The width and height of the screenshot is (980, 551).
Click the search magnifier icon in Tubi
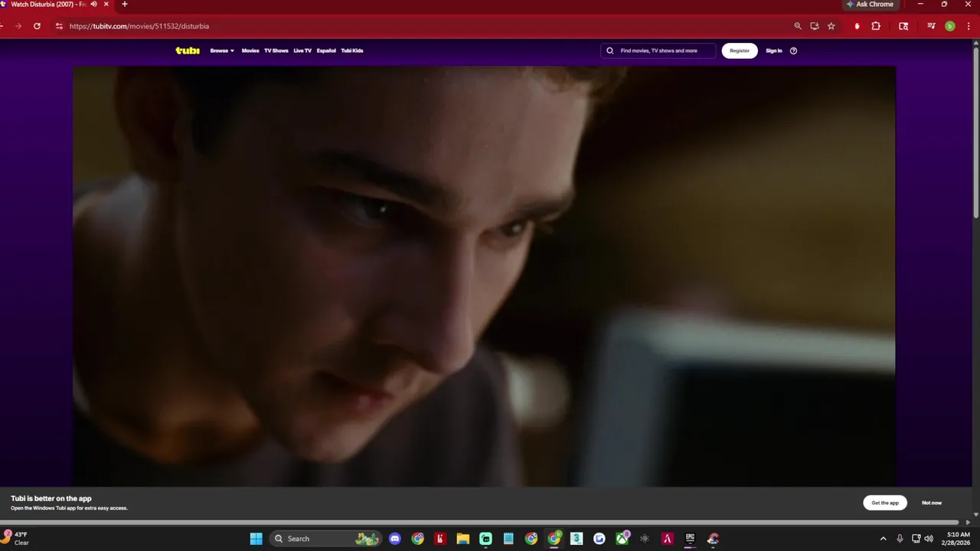click(610, 51)
